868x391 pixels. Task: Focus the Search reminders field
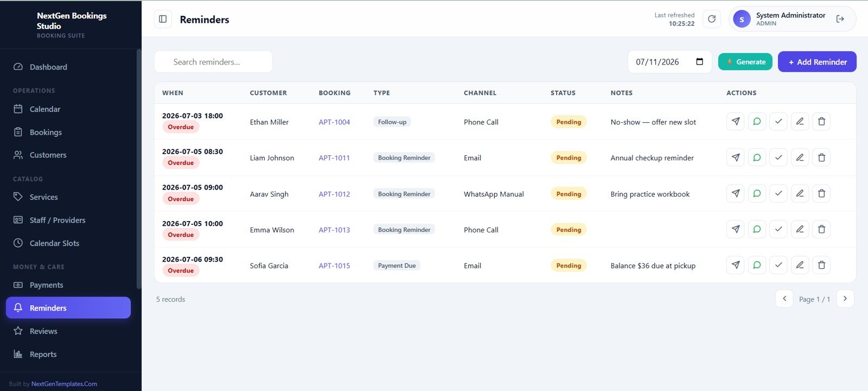click(213, 62)
